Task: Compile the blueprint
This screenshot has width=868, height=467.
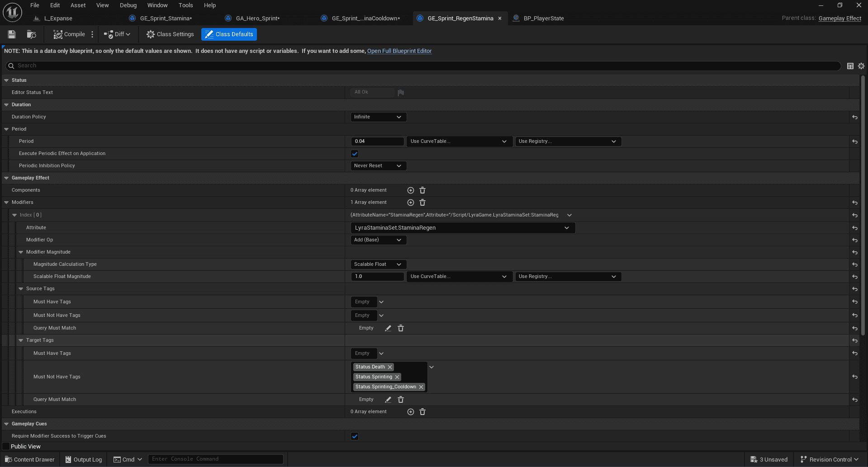Action: click(x=69, y=34)
